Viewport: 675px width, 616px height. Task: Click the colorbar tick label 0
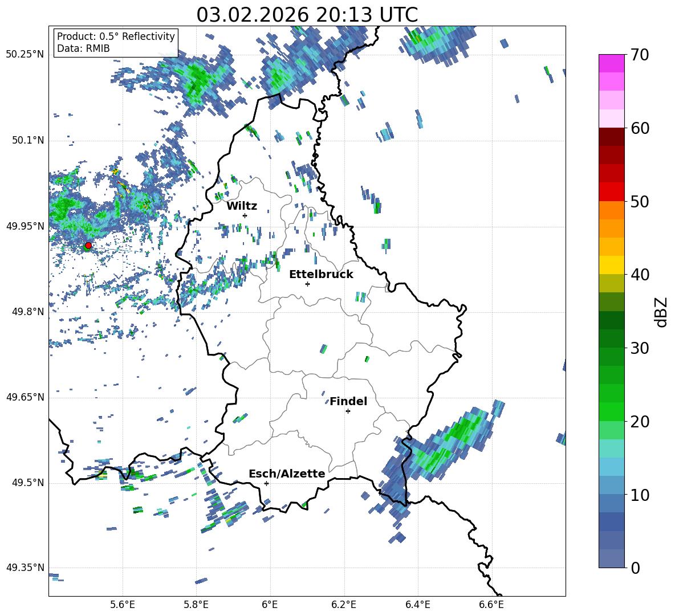pos(635,568)
